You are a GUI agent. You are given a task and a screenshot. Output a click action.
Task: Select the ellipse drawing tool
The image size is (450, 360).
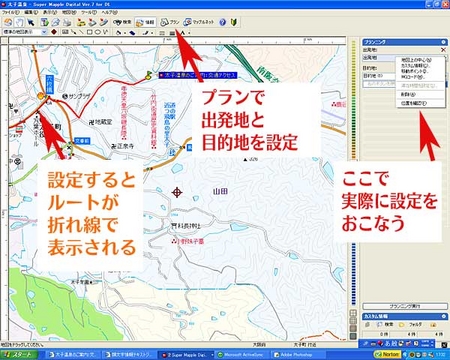pos(98,32)
